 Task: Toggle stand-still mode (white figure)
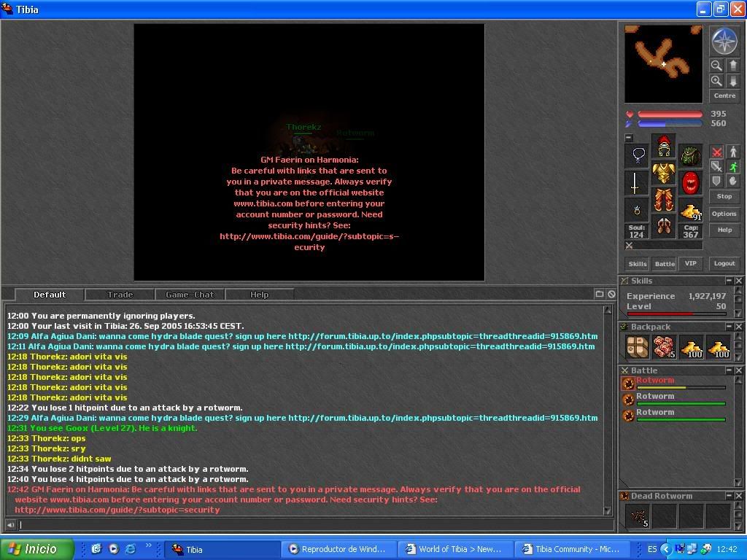[x=733, y=152]
